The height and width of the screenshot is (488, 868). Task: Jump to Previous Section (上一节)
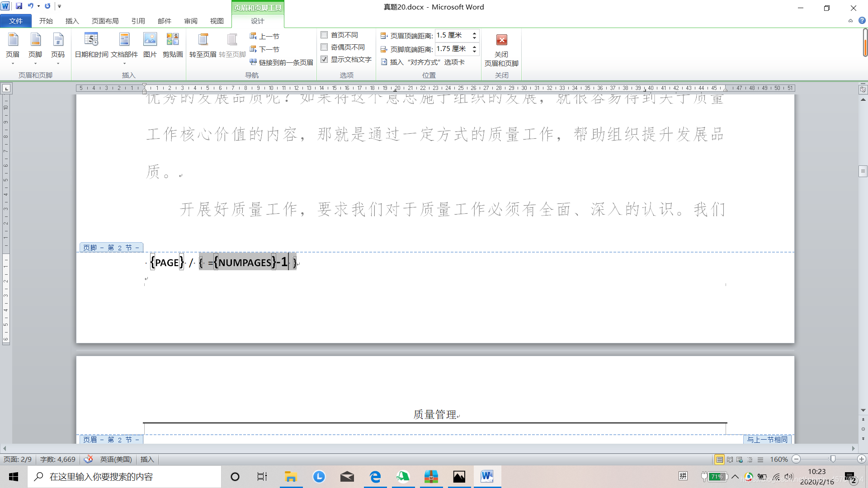click(265, 36)
